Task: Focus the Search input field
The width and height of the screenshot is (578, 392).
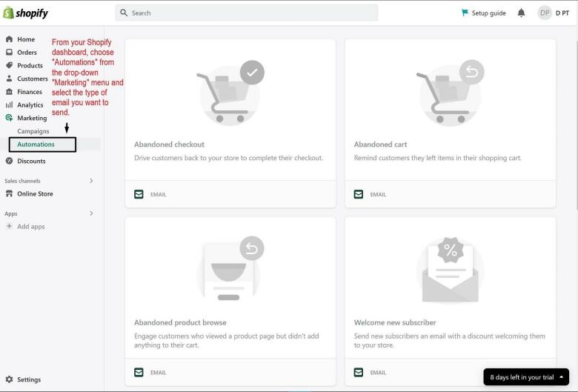Action: tap(246, 13)
